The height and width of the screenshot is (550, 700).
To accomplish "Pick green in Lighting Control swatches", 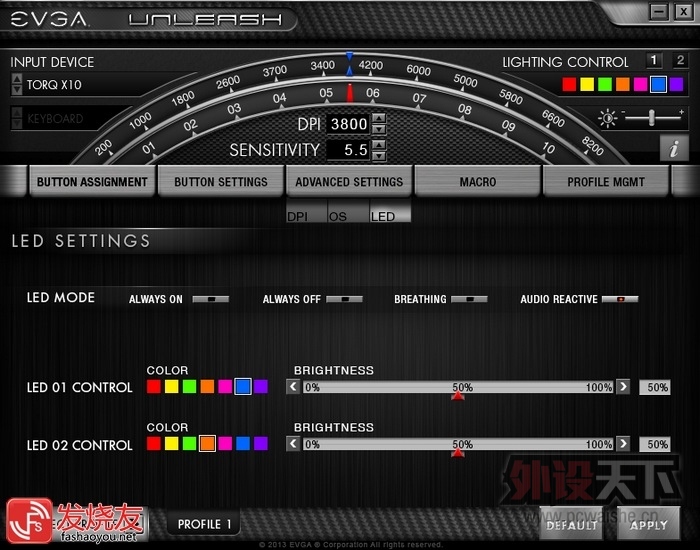I will pyautogui.click(x=605, y=84).
